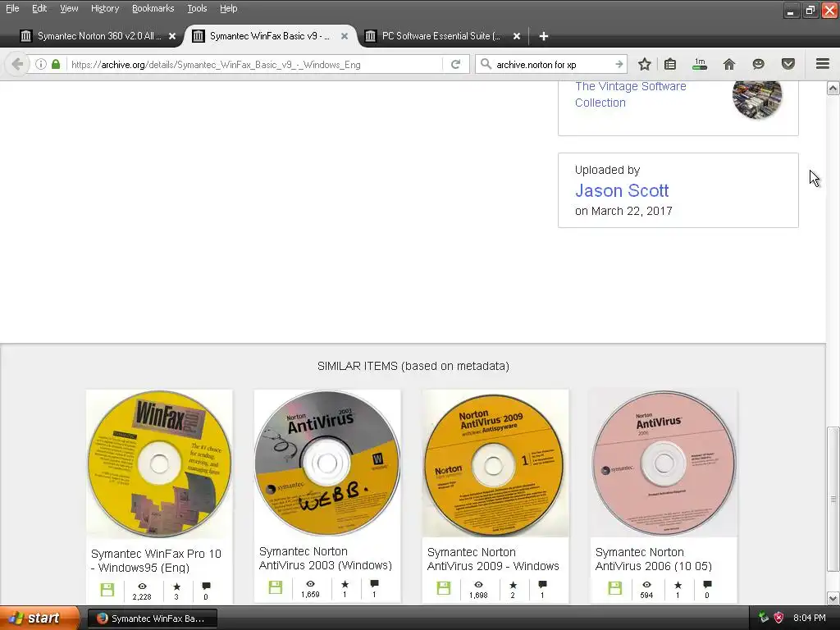Screen dimensions: 840x630
Task: Click floppy icon under Norton AntiVirus 2006
Action: 615,587
